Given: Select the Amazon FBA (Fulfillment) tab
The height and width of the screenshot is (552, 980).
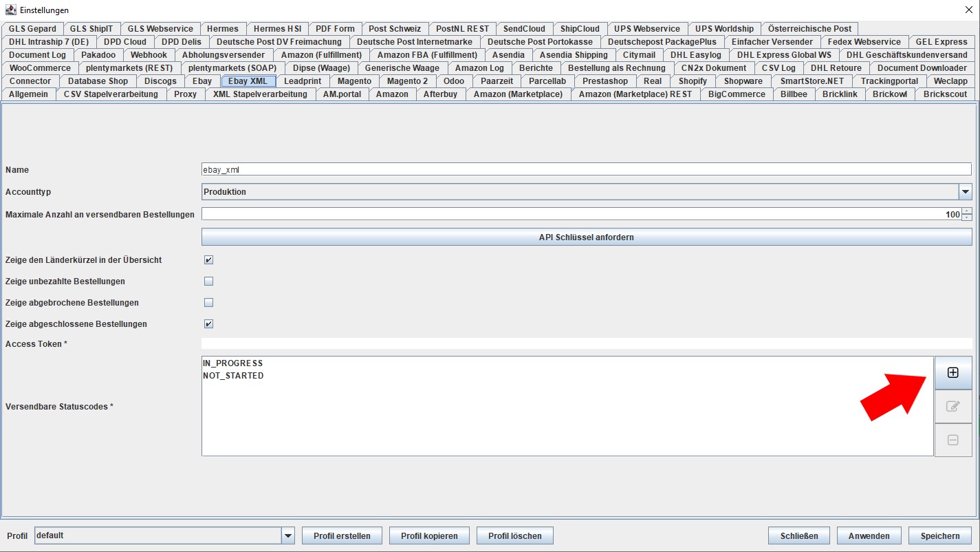Looking at the screenshot, I should [x=427, y=55].
